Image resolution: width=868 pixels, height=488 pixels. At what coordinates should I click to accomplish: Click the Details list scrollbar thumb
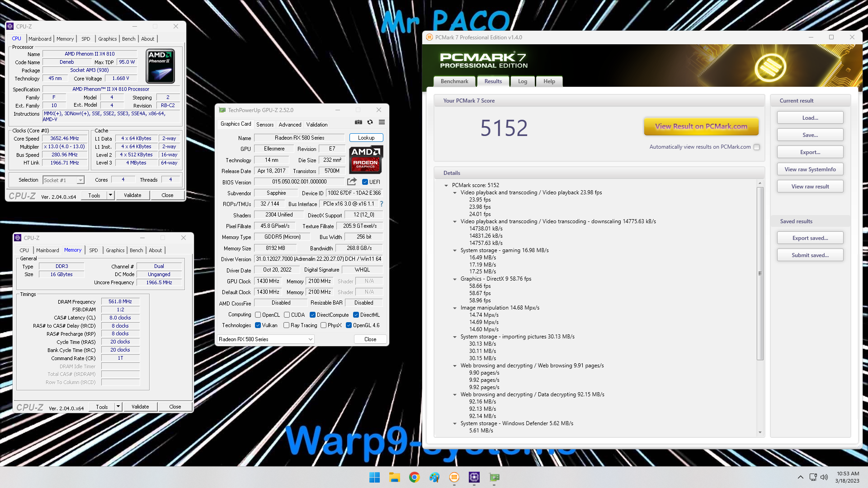point(760,273)
